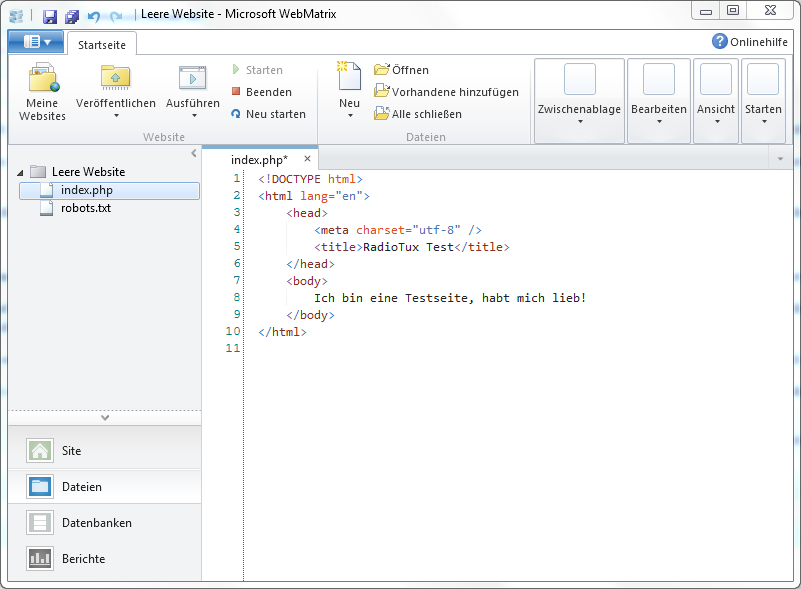Click the WebMatrix application icon in title bar
Viewport: 801px width, 589px height.
[x=16, y=16]
